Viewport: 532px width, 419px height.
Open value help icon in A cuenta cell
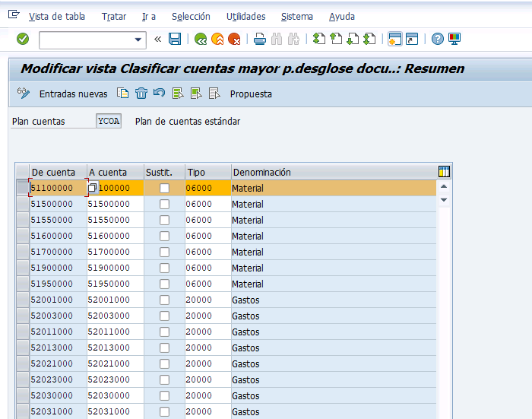92,187
